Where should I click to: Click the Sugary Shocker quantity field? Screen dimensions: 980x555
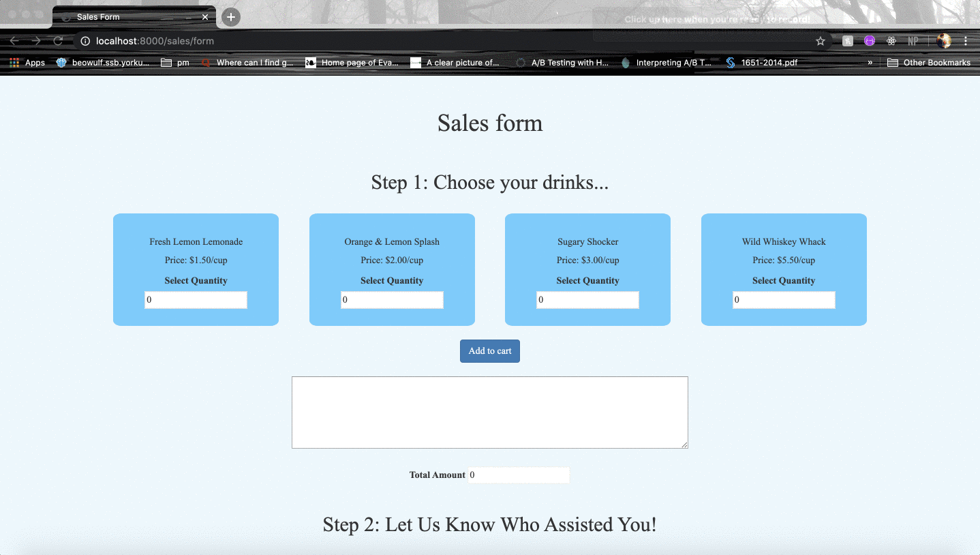pos(587,300)
